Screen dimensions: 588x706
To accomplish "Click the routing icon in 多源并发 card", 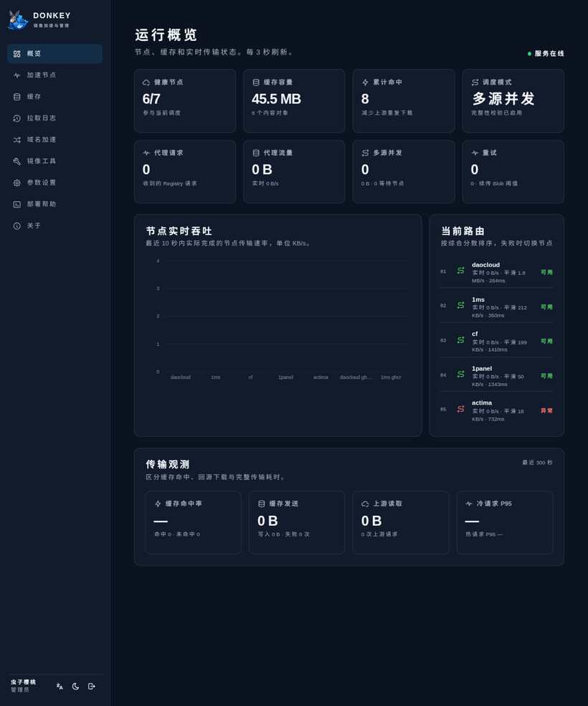I will point(365,153).
